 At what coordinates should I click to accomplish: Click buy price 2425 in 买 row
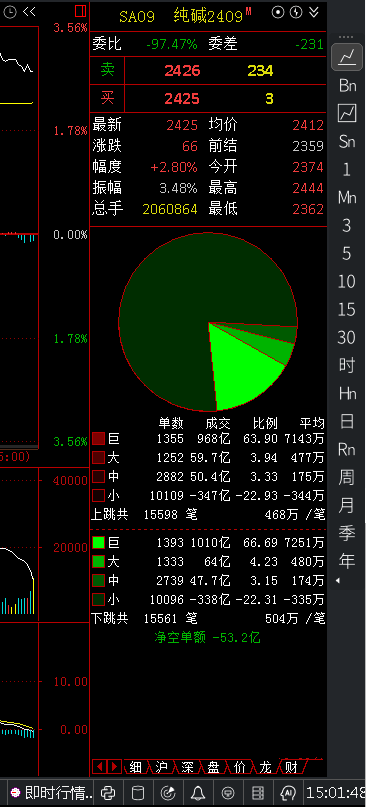(182, 98)
